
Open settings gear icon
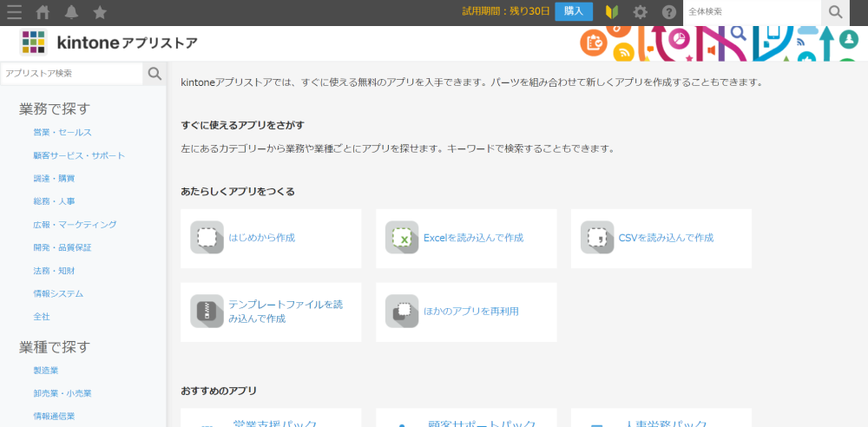(x=640, y=12)
